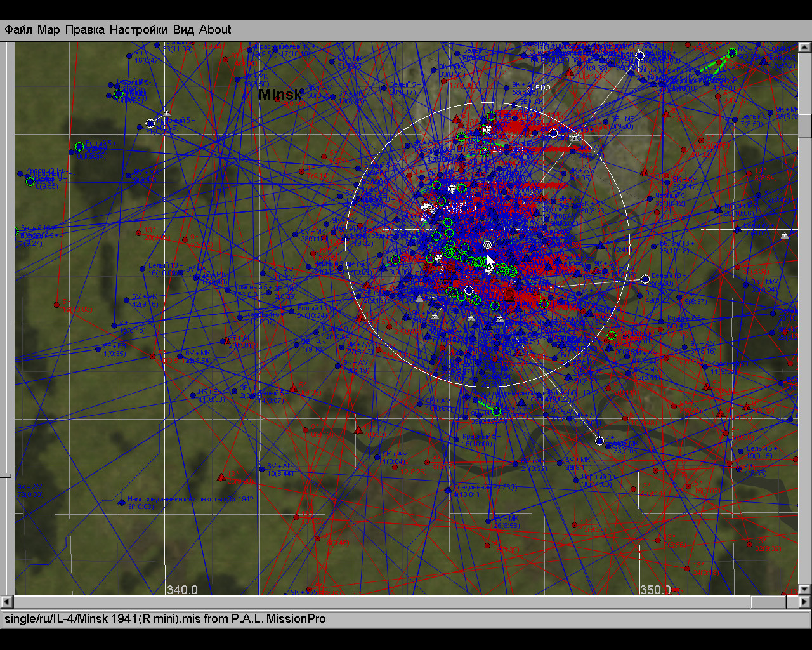
Task: Open the Map menu
Action: [48, 30]
